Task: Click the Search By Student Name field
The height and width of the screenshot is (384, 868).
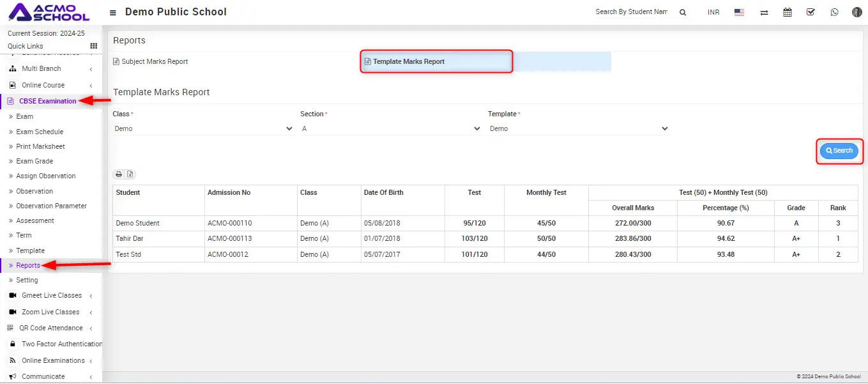Action: point(630,12)
